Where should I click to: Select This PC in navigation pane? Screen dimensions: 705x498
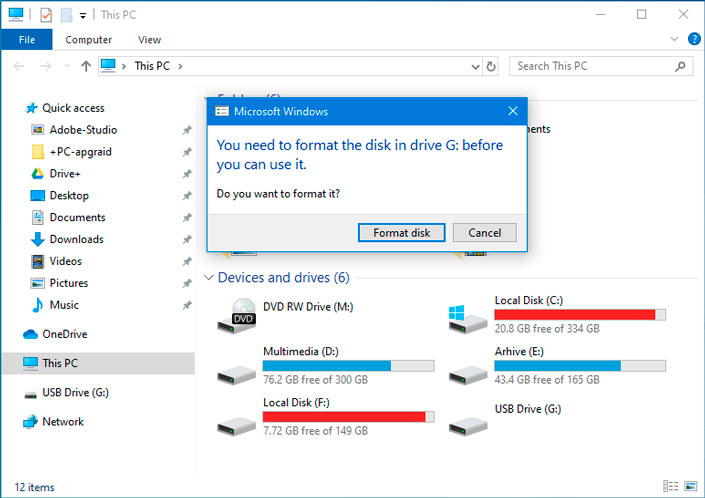[98, 363]
